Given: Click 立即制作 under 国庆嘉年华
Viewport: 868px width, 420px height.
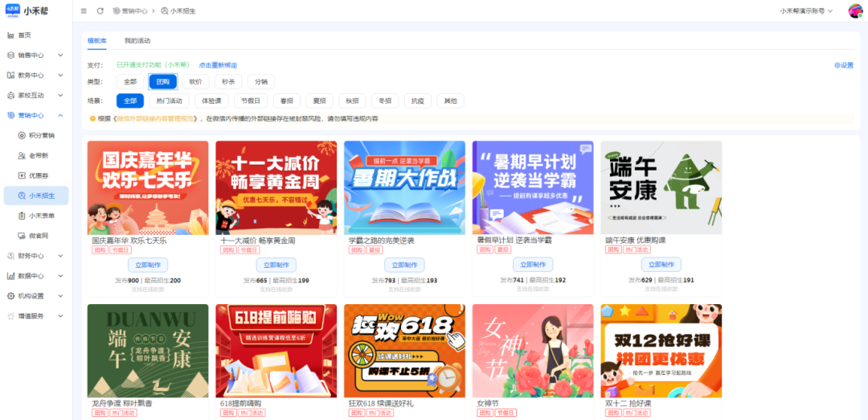Looking at the screenshot, I should [148, 265].
